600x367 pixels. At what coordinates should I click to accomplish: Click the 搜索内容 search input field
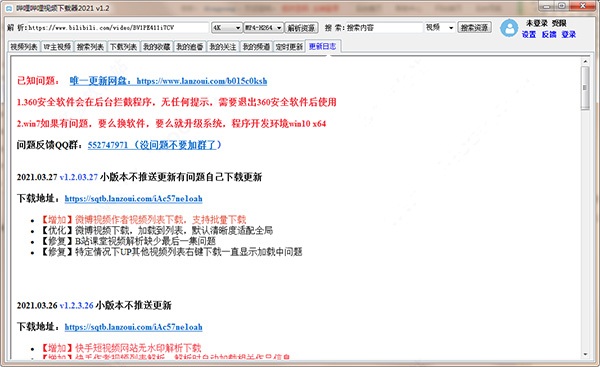(x=384, y=28)
